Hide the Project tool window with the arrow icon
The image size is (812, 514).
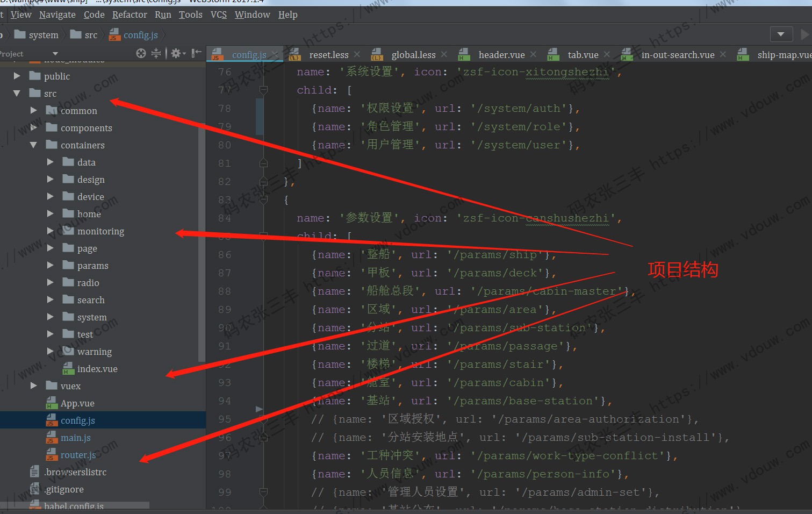click(x=196, y=53)
